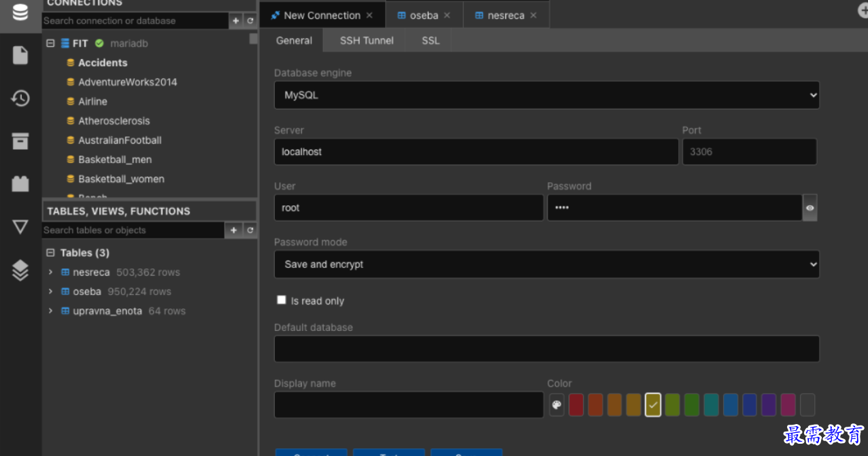Click the Default database input field
The image size is (868, 456).
547,349
